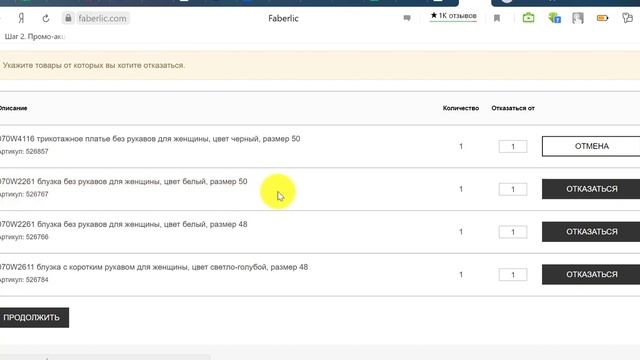Click ОТМЕНА for the black dress
The height and width of the screenshot is (360, 640).
(591, 146)
